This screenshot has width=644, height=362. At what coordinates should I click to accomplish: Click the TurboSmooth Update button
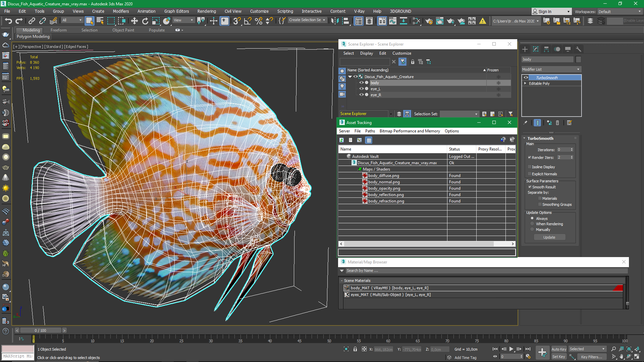point(549,237)
